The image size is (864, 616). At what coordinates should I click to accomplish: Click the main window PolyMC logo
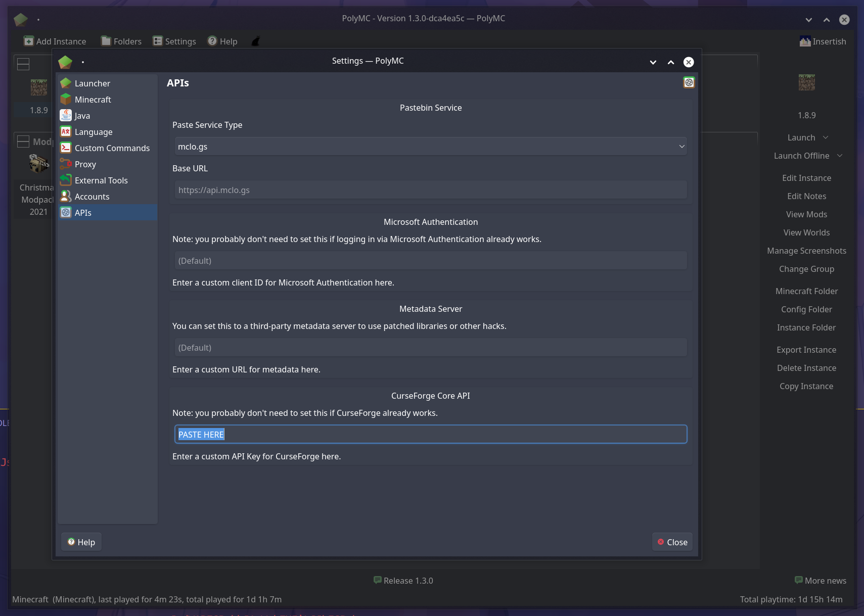tap(21, 20)
